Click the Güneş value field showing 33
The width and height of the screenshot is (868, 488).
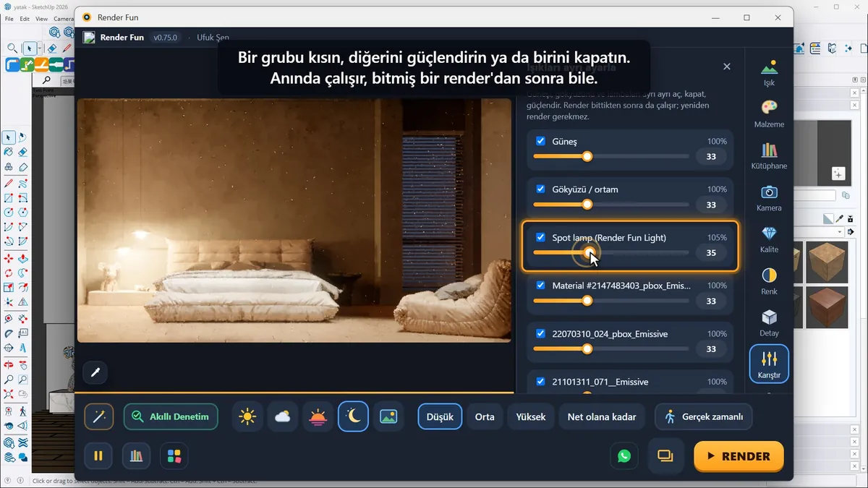[x=711, y=157]
